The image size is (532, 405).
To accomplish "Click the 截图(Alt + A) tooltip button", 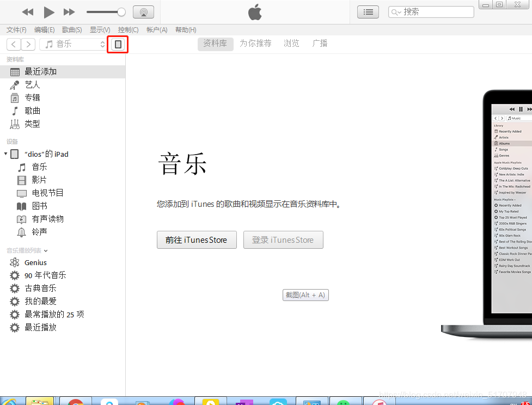I will [x=305, y=295].
